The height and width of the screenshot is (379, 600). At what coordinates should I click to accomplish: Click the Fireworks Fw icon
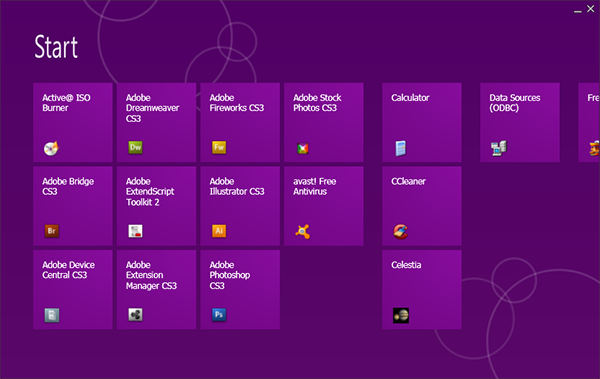tap(219, 147)
